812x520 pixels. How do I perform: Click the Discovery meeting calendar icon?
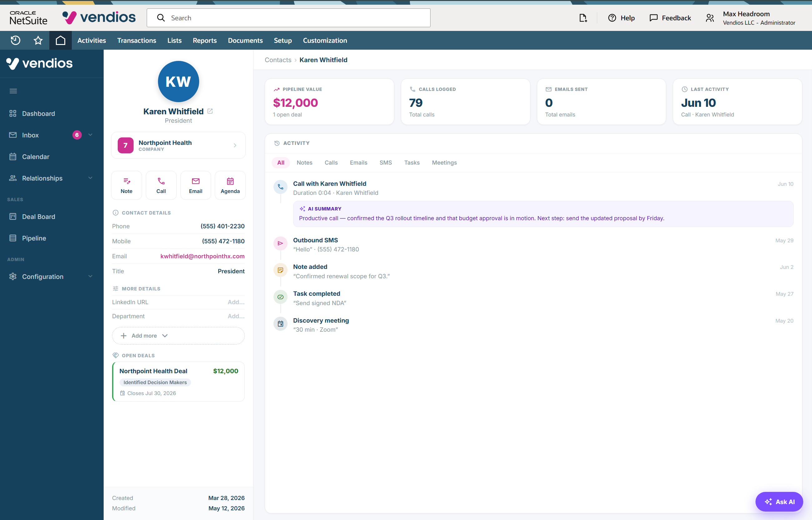[280, 324]
